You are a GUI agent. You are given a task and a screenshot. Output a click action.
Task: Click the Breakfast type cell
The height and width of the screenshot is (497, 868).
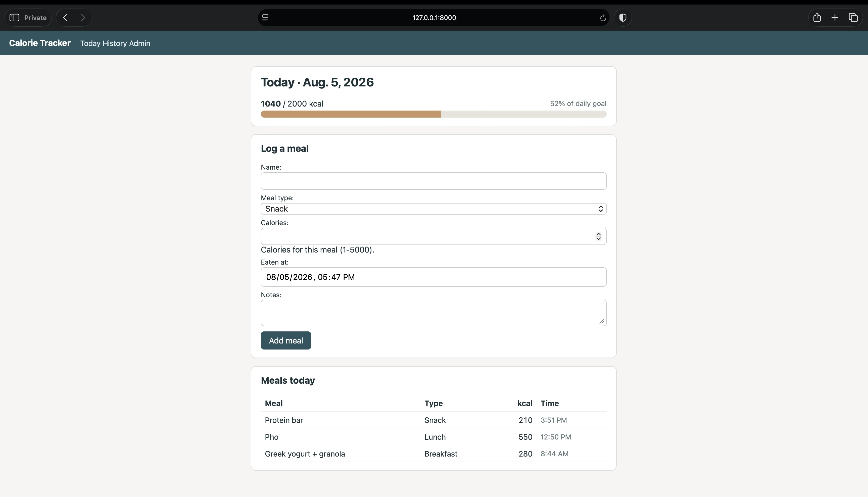pyautogui.click(x=441, y=454)
